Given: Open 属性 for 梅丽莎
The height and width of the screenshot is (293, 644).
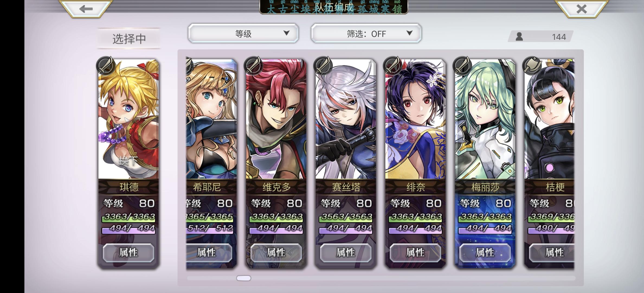Looking at the screenshot, I should pos(485,253).
